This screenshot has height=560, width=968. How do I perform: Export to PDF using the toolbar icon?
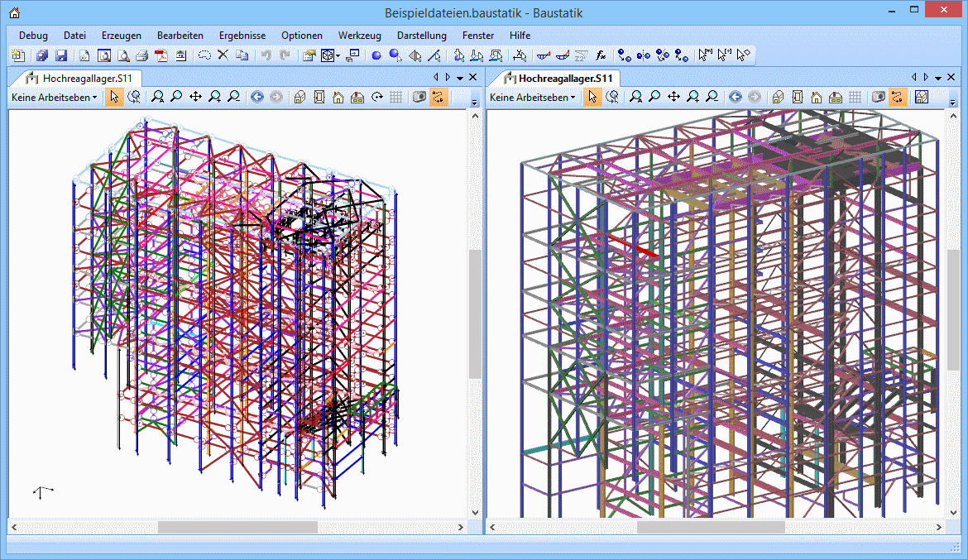pyautogui.click(x=161, y=55)
